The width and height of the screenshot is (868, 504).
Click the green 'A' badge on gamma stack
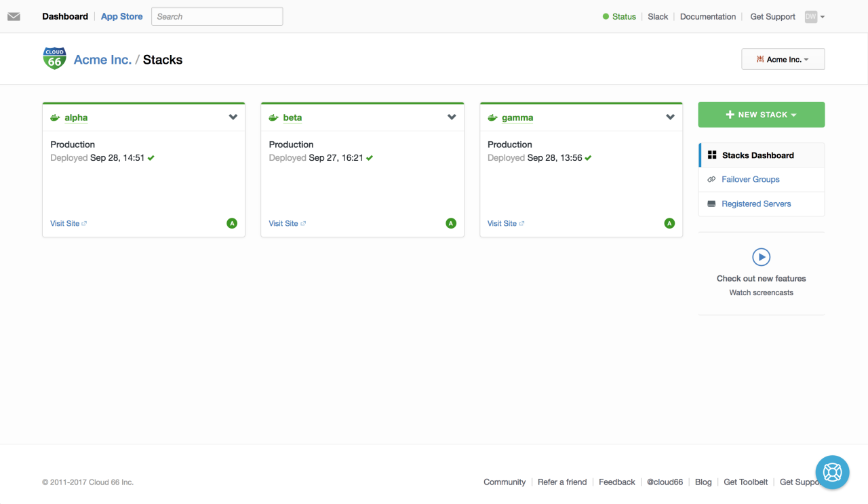[x=669, y=223]
